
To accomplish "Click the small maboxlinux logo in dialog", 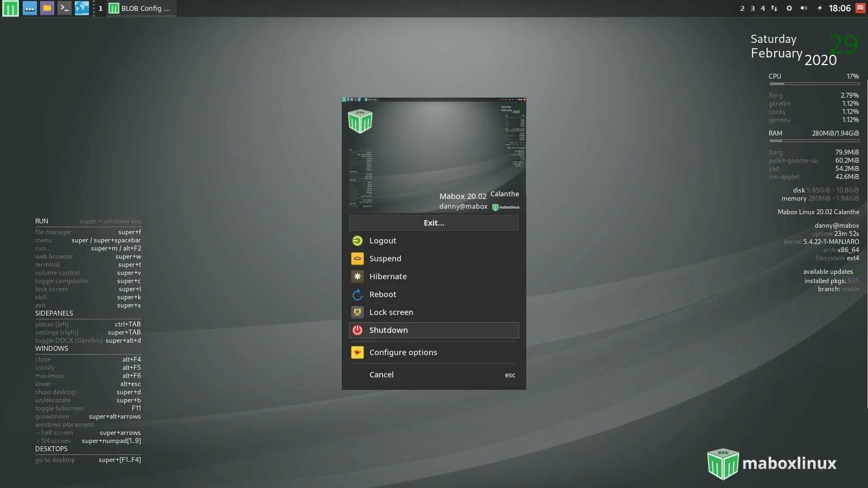I will pos(506,207).
